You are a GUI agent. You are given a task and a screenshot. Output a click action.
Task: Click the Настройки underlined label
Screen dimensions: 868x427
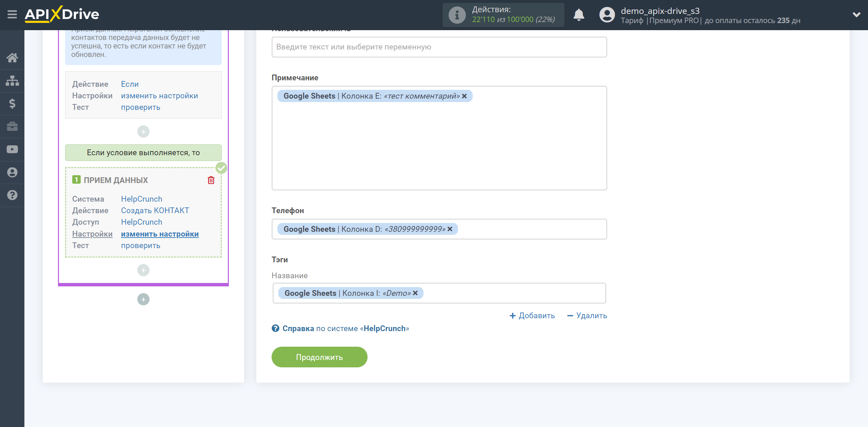pos(92,234)
